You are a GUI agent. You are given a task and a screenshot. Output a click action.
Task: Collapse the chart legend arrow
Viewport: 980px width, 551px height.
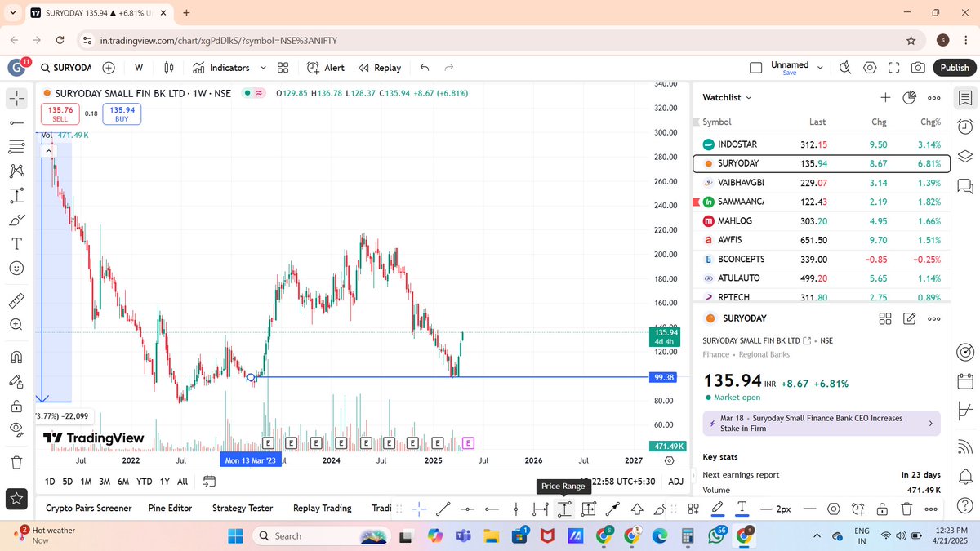49,150
